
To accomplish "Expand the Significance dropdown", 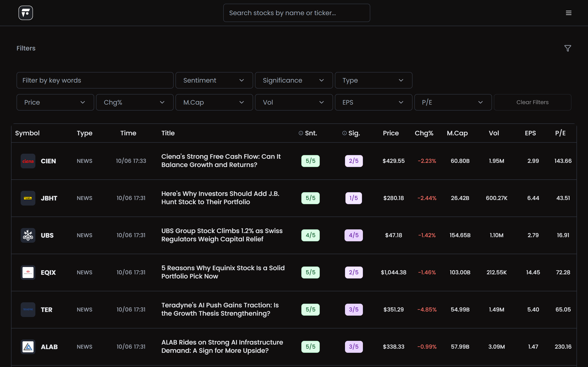I will click(x=294, y=80).
